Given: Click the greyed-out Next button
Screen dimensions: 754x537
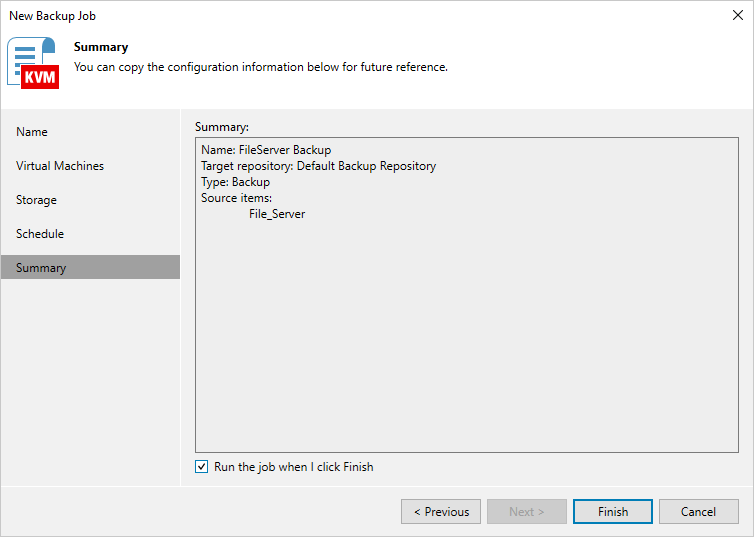Looking at the screenshot, I should 527,512.
